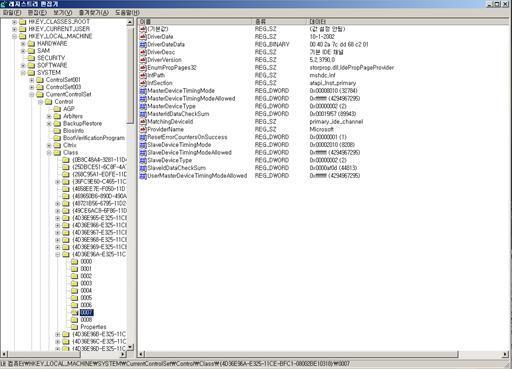Select the 0005 subkey in the tree
This screenshot has width=512, height=369.
pyautogui.click(x=86, y=298)
